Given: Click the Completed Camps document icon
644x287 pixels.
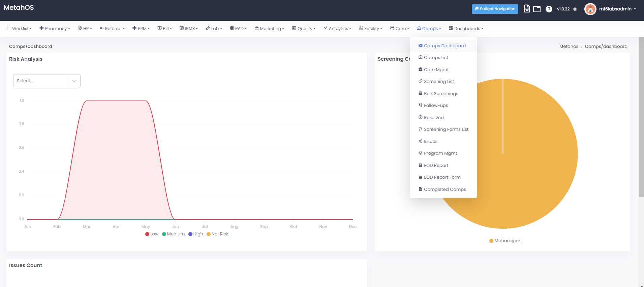Looking at the screenshot, I should click(x=420, y=189).
